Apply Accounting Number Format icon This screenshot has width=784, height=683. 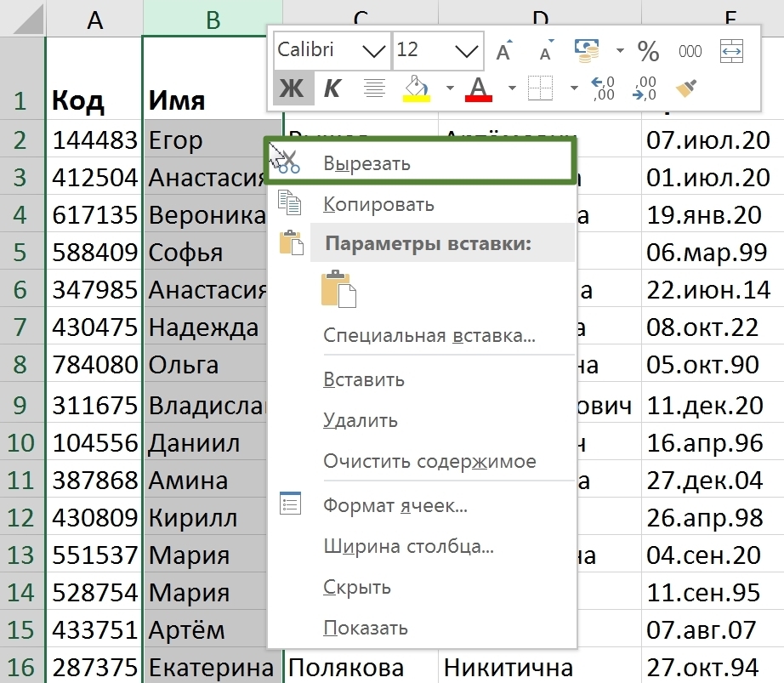(x=587, y=50)
